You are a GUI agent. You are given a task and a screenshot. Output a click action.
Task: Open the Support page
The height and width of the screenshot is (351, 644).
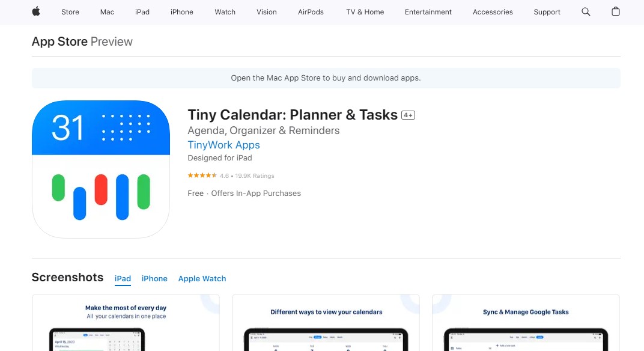point(547,11)
